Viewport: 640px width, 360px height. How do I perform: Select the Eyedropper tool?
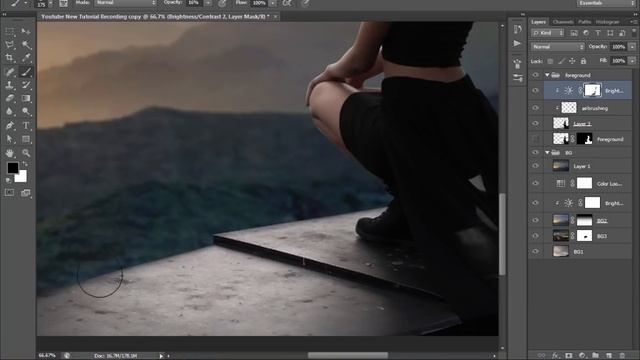(x=26, y=58)
